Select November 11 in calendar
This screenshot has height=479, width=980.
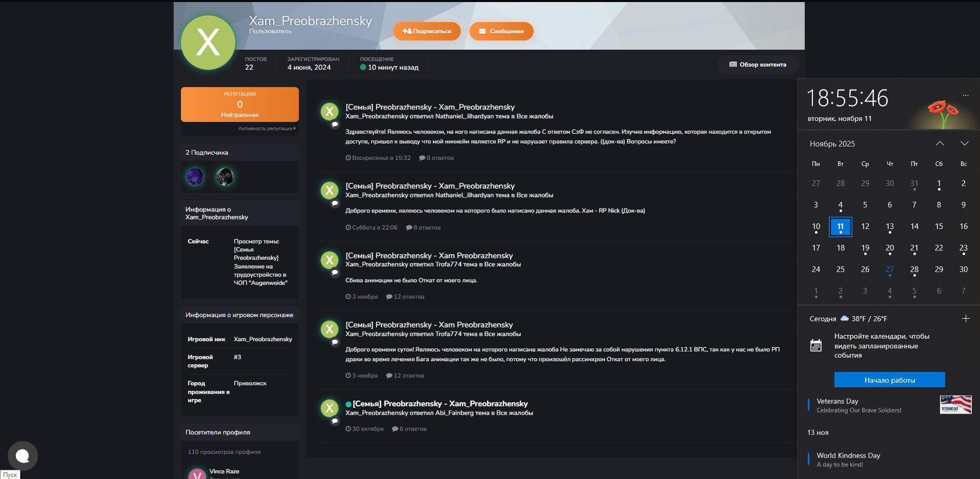pos(841,226)
